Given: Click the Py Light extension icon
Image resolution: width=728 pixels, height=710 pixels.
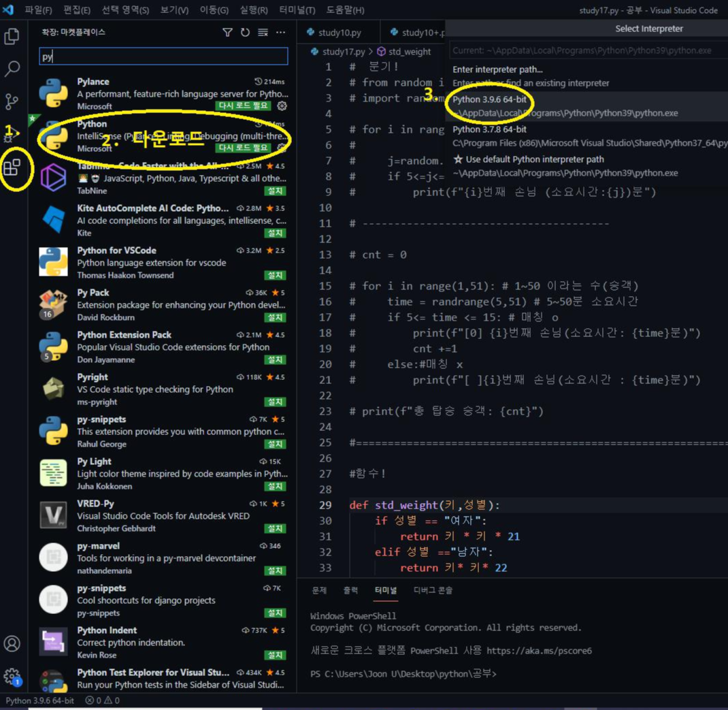Looking at the screenshot, I should 53,472.
